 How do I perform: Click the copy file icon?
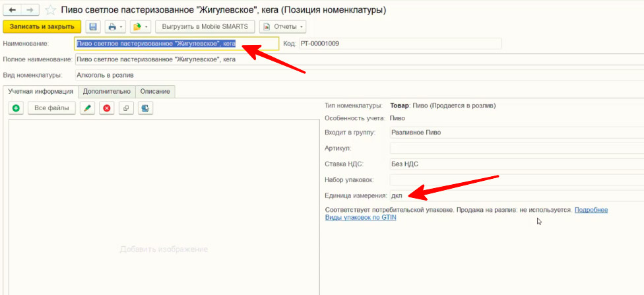point(126,108)
